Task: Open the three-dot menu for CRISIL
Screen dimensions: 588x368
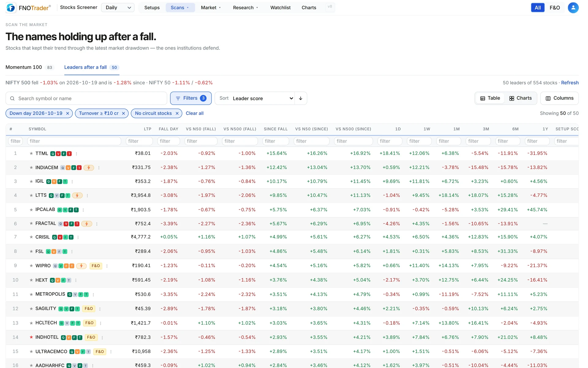Action: [x=78, y=237]
